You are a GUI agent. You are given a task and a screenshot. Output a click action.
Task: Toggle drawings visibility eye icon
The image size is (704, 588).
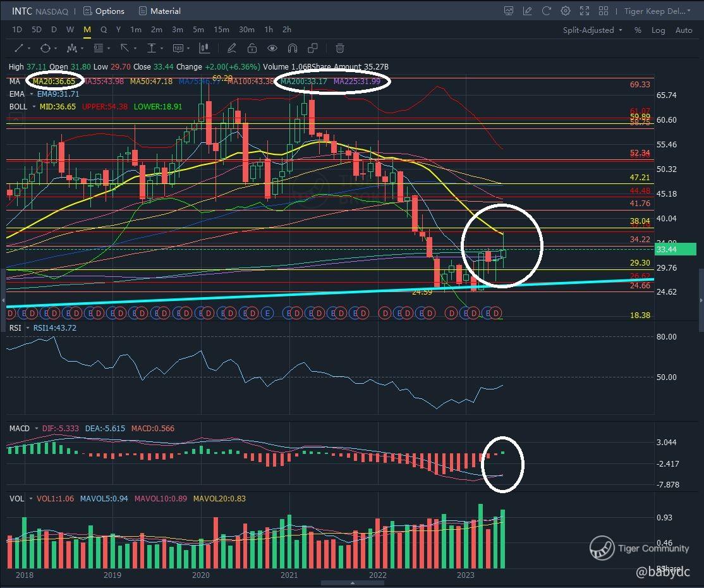(272, 48)
